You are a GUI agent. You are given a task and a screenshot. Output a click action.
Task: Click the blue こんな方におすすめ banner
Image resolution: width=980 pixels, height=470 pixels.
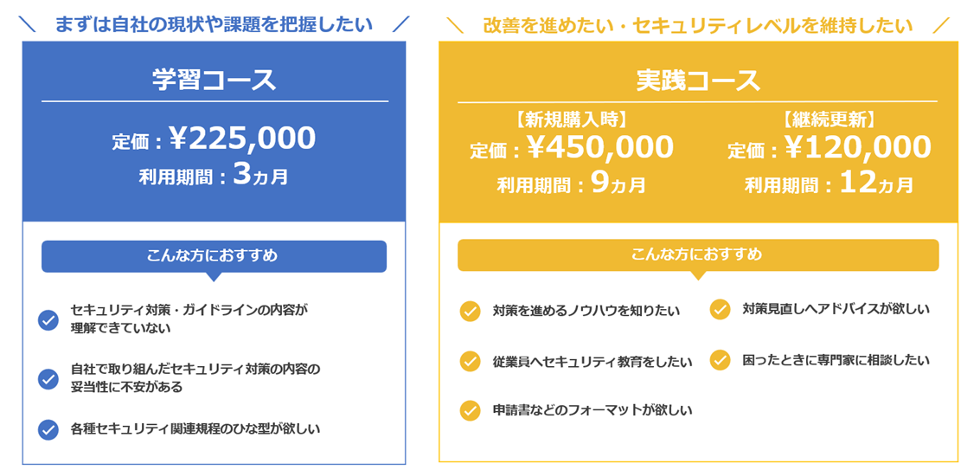click(214, 256)
